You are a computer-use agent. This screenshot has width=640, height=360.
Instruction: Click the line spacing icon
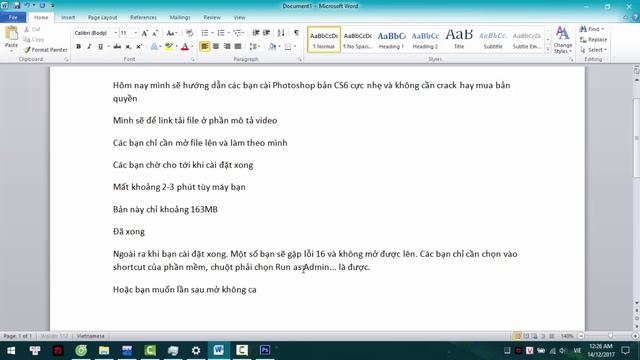[253, 47]
